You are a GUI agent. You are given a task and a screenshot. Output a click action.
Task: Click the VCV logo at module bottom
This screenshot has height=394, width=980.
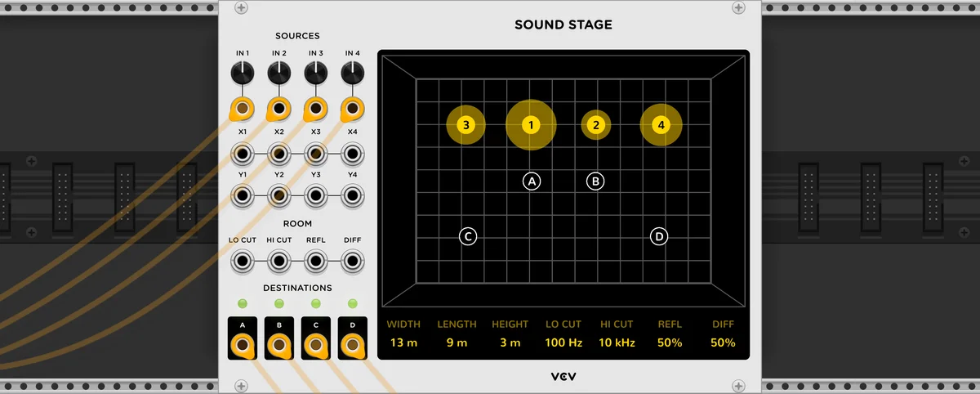(x=563, y=377)
